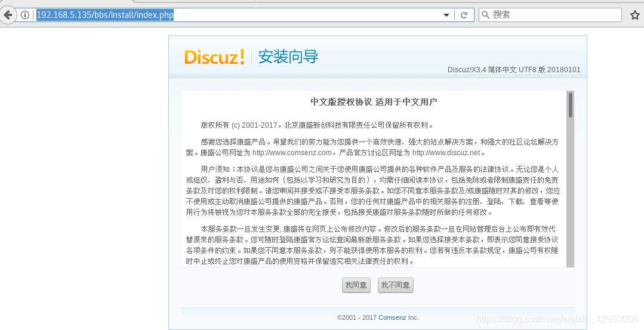Focus the 搜索 search input field
The width and height of the screenshot is (644, 330).
point(550,15)
